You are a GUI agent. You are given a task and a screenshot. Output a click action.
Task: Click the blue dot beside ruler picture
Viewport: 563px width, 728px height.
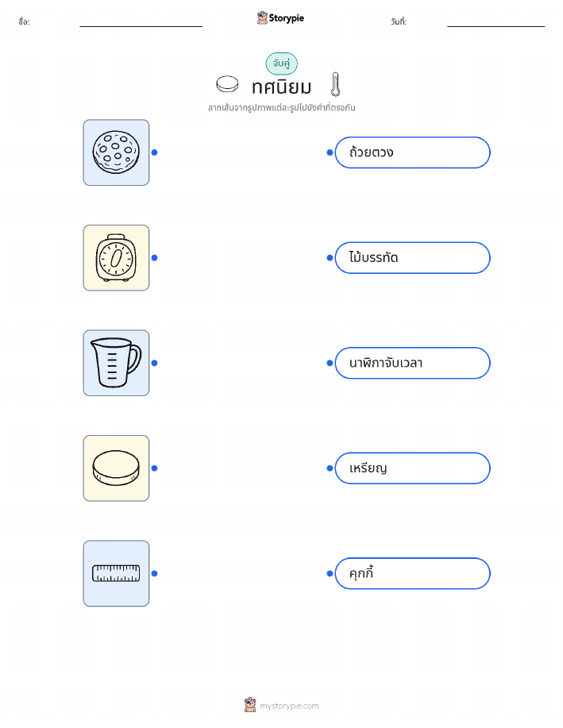click(x=155, y=573)
